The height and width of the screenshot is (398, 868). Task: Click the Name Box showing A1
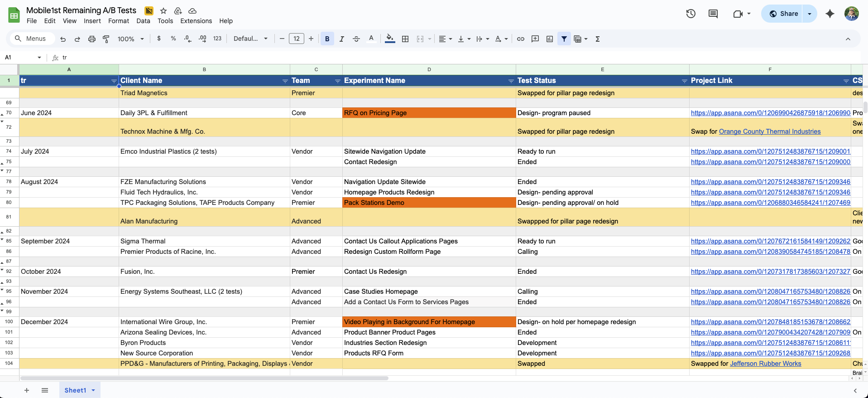click(x=23, y=58)
